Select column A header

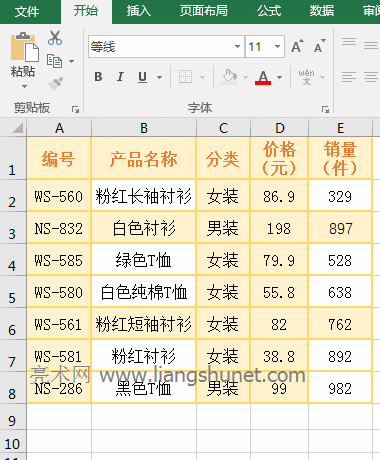pos(59,128)
